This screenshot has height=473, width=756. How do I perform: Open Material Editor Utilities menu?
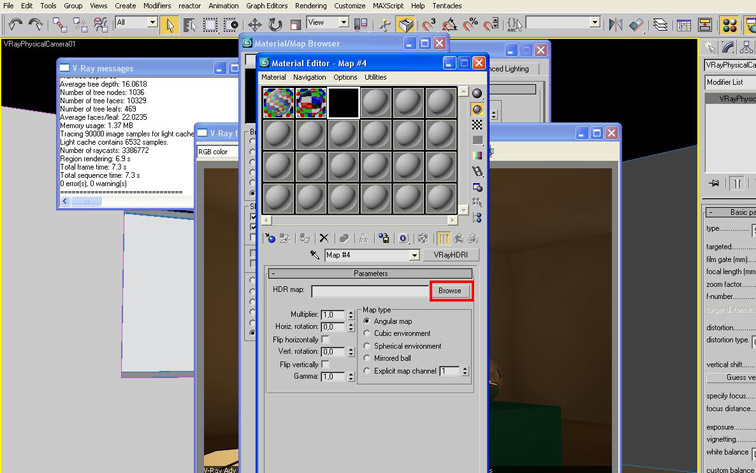coord(375,77)
